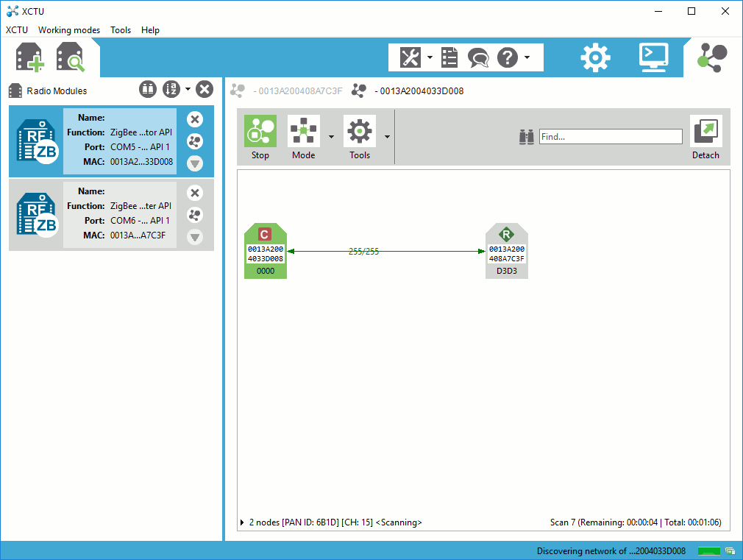
Task: Expand the COM5 module details arrow
Action: tap(195, 163)
